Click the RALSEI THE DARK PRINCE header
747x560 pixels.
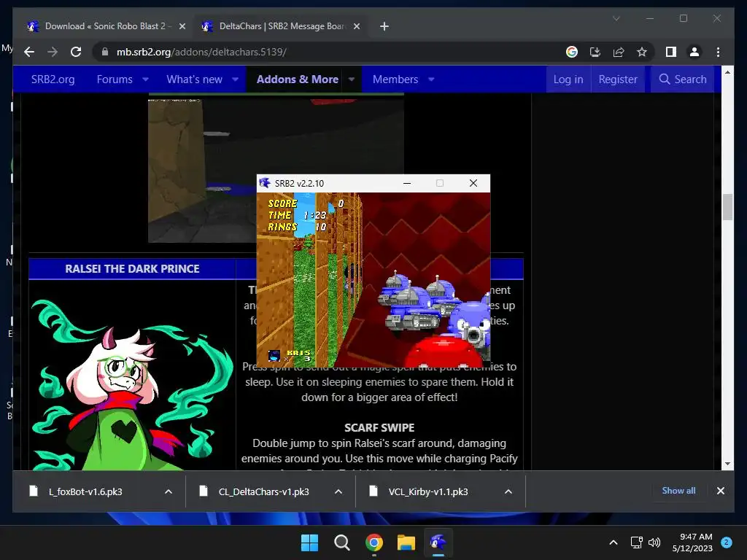(133, 268)
